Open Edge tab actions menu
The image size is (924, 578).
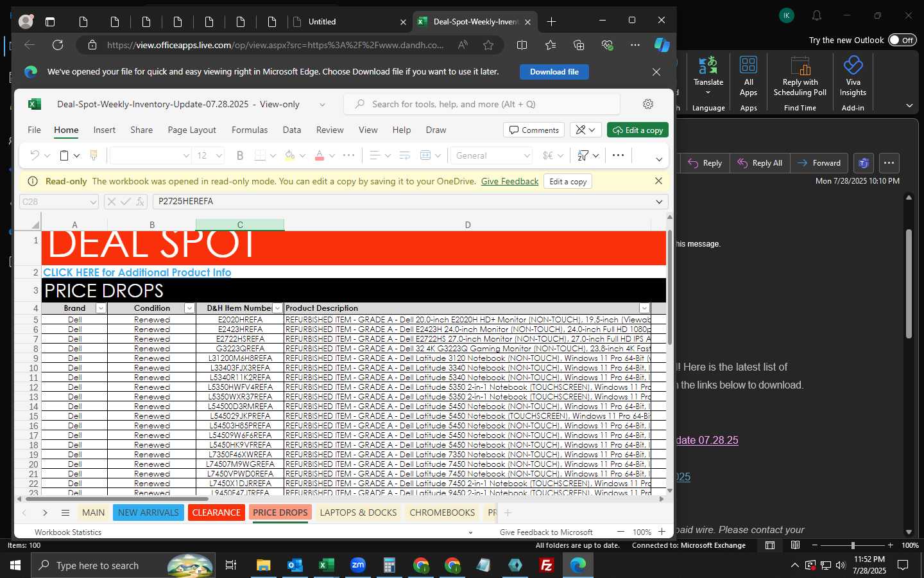point(50,22)
